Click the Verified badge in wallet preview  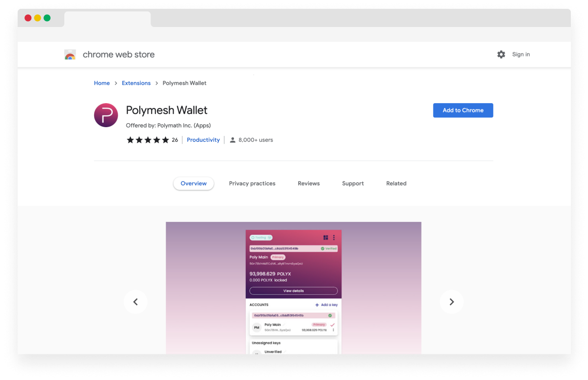coord(329,248)
